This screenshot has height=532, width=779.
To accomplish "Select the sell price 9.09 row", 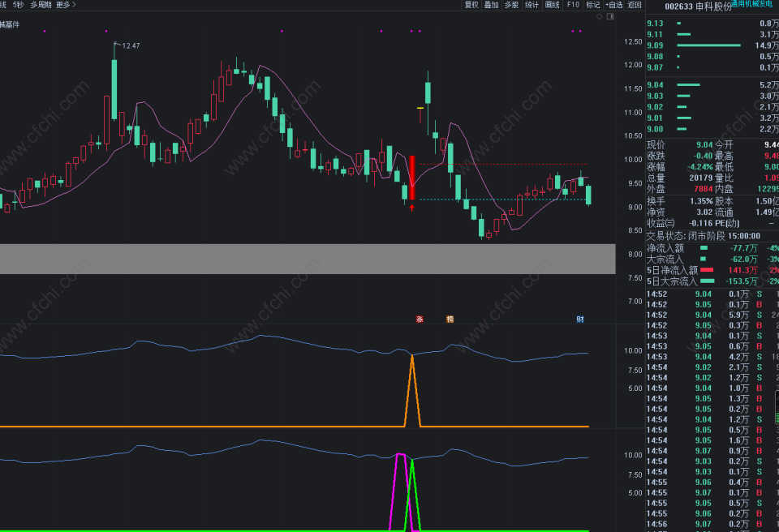I will tap(712, 45).
